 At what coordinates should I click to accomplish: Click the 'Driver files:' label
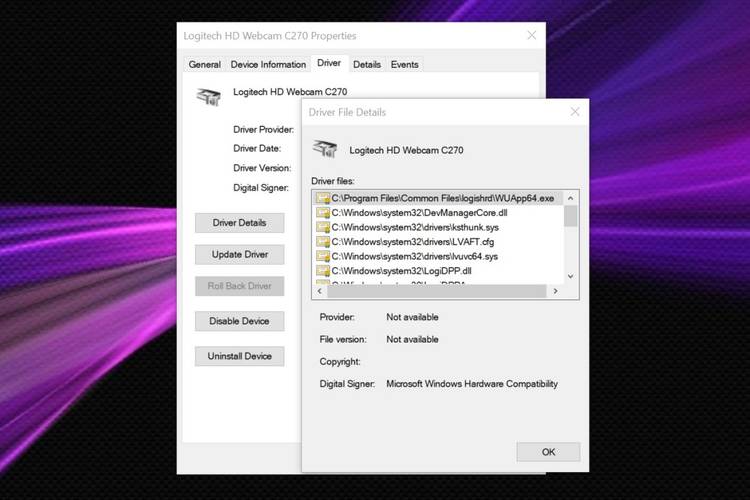pyautogui.click(x=333, y=181)
